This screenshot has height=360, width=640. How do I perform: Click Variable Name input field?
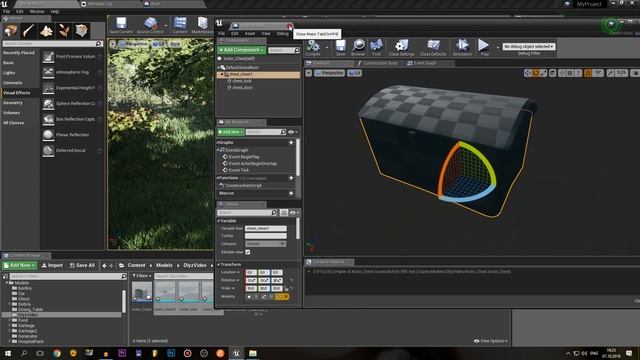pyautogui.click(x=266, y=228)
